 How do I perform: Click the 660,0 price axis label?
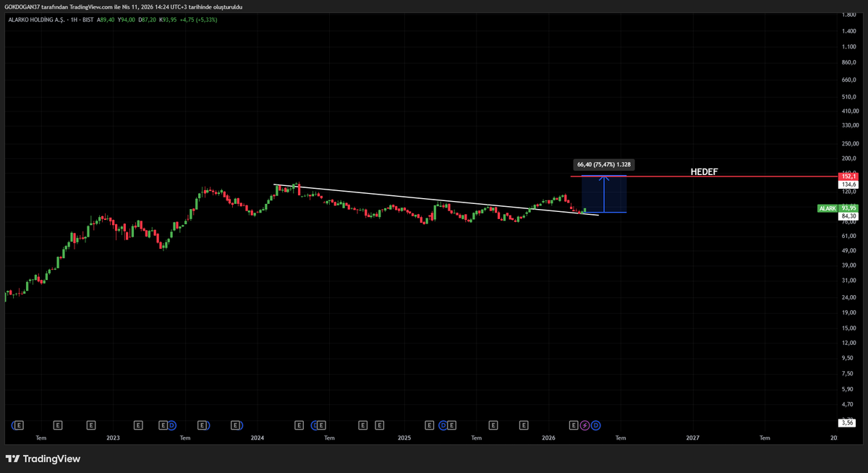(x=849, y=79)
